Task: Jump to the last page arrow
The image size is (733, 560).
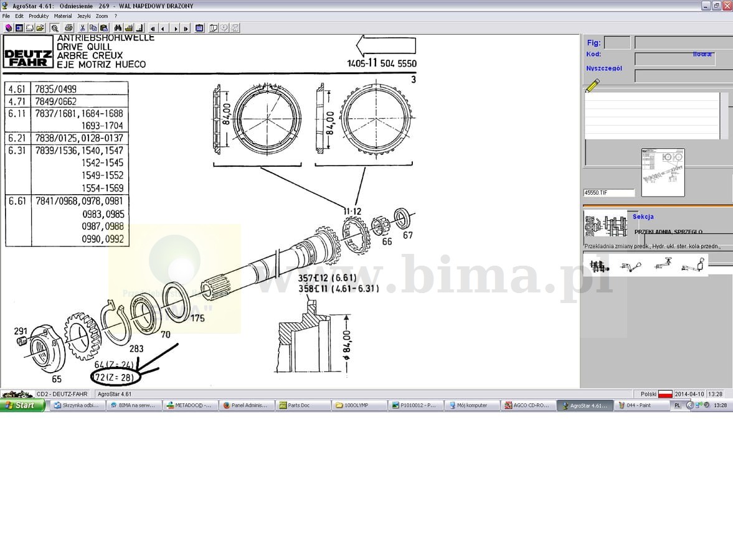Action: [186, 28]
